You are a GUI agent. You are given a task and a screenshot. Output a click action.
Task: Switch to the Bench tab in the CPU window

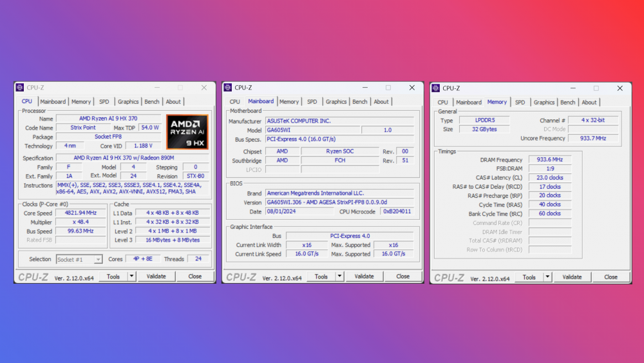tap(152, 102)
